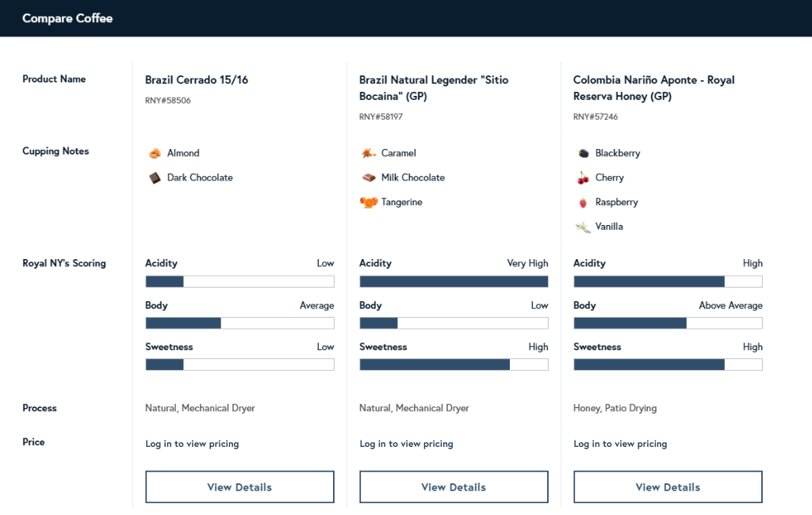Viewport: 812px width, 515px height.
Task: Click the Vanilla cupping note text
Action: click(609, 227)
